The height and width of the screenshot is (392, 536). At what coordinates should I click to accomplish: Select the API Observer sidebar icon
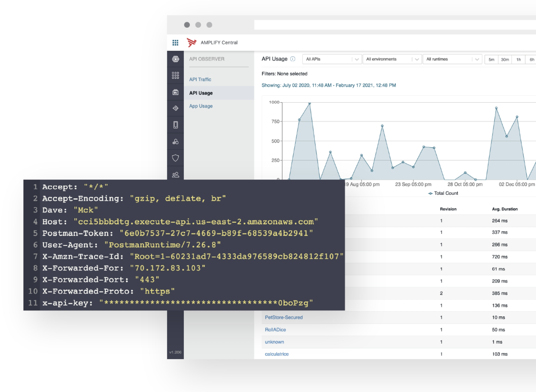[x=176, y=92]
